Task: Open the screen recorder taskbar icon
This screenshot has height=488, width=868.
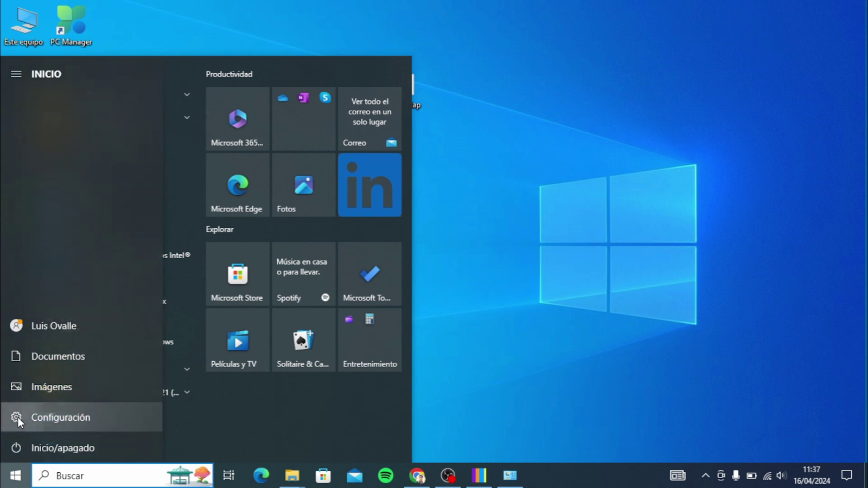Action: coord(448,476)
